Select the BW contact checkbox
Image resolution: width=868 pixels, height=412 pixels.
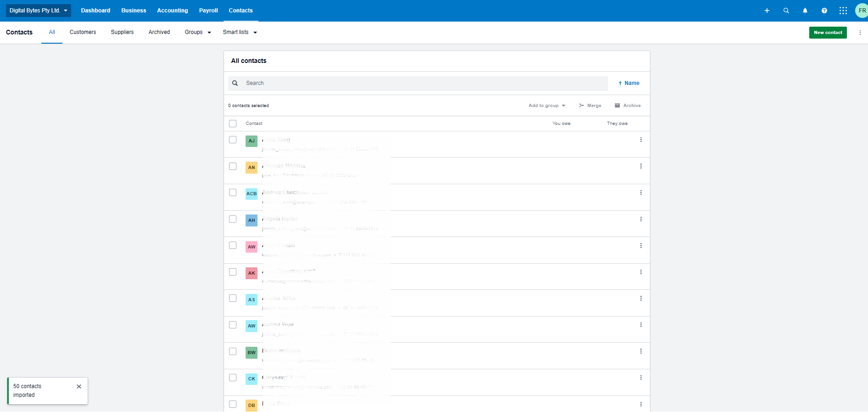[233, 351]
